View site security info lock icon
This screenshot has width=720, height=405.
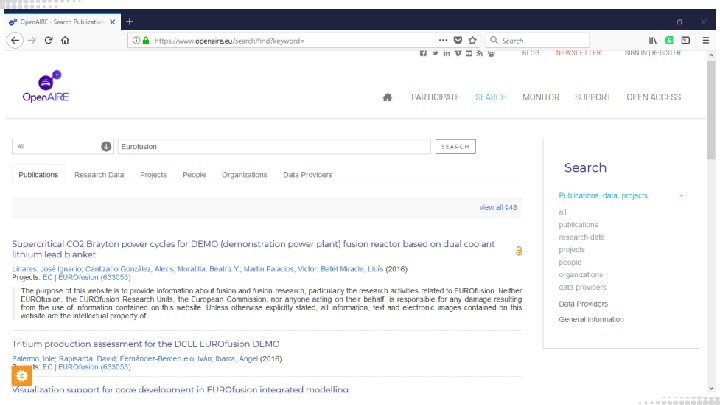pyautogui.click(x=146, y=40)
